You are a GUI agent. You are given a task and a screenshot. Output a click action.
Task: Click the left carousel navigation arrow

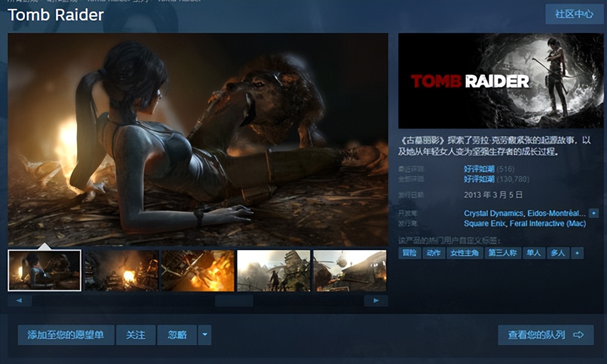coord(19,300)
